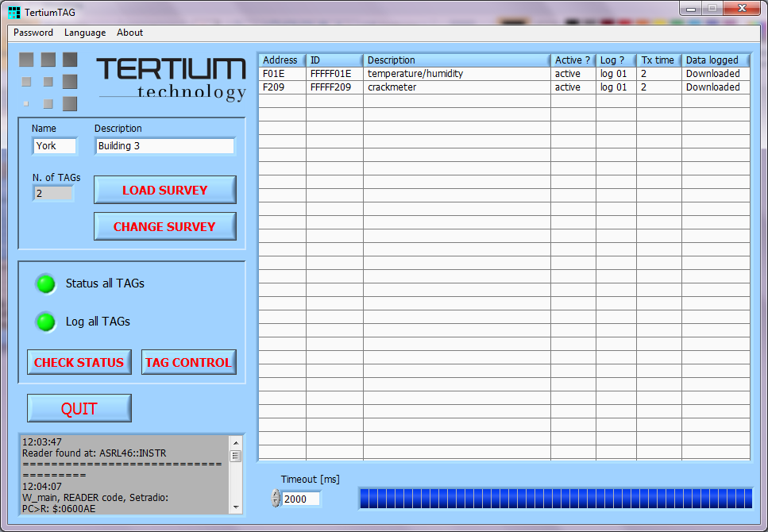The image size is (768, 532).
Task: Select the F01E address cell
Action: pos(282,74)
